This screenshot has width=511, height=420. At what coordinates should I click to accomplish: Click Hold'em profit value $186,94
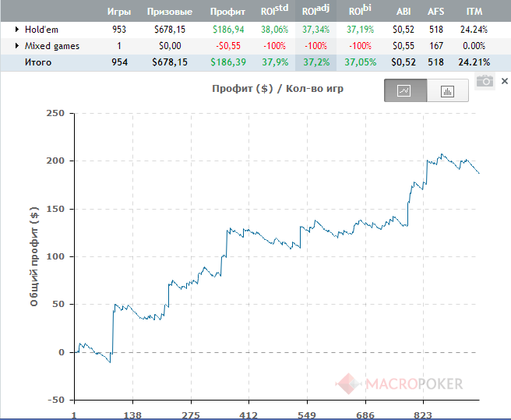(x=228, y=30)
